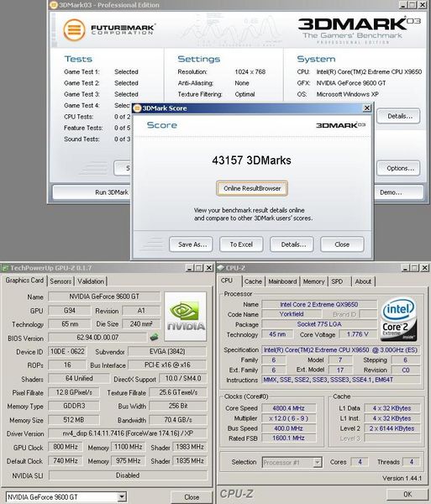Select the CPU tab in CPU-Z
Screen dimensions: 431x504
(227, 281)
